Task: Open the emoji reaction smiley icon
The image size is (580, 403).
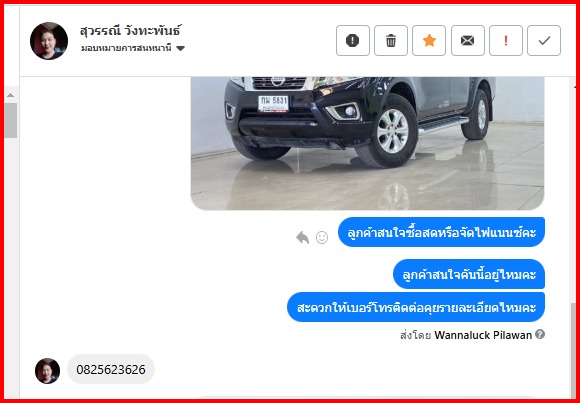Action: point(322,237)
